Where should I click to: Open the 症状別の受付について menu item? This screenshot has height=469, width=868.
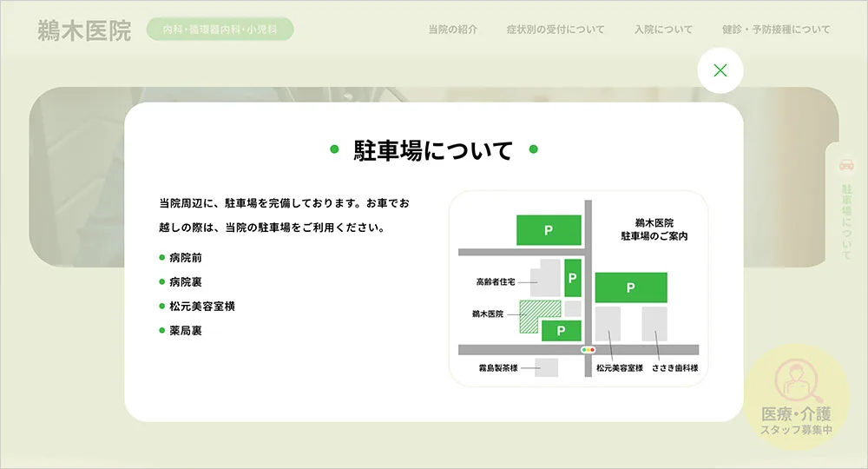[556, 30]
